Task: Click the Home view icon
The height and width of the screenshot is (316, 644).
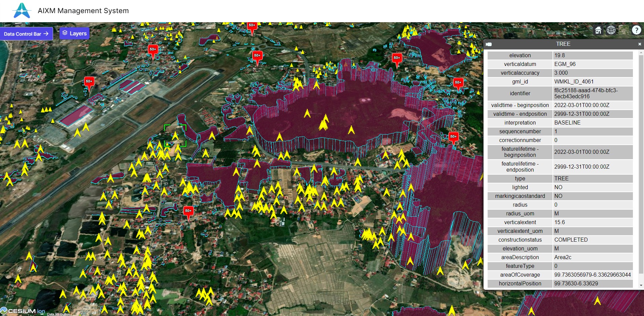Action: [x=598, y=30]
